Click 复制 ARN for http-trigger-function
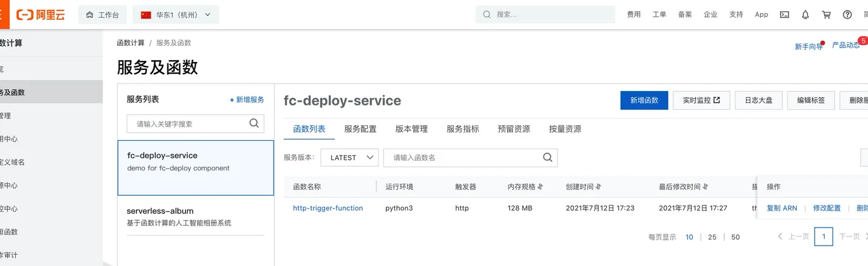 click(782, 208)
